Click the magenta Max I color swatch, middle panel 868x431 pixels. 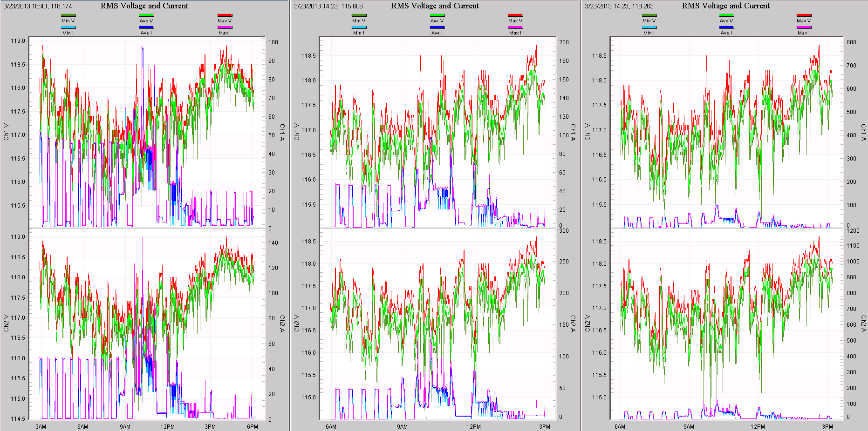pos(515,27)
